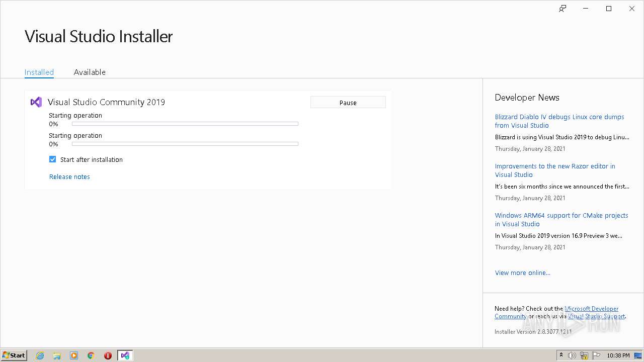Switch to the Available tab
Screen dimensions: 644x362
click(x=90, y=72)
